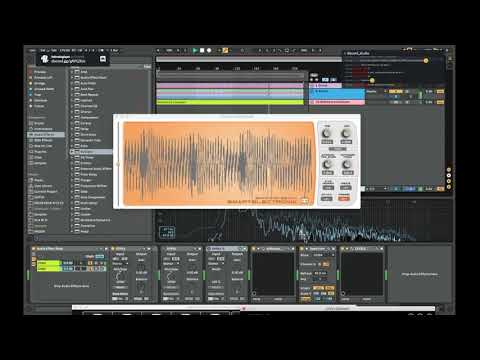Image resolution: width=480 pixels, height=360 pixels.
Task: Click the top circular show/hide button at the mixer's right edge
Action: (449, 170)
